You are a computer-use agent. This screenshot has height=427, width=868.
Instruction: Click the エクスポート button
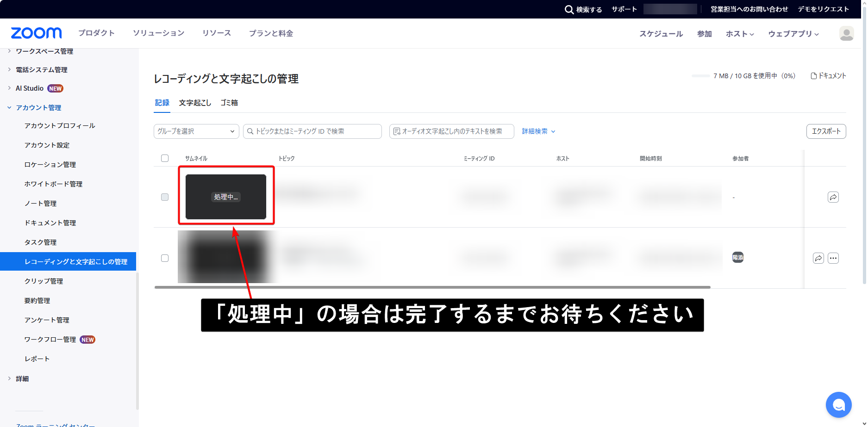pos(826,131)
